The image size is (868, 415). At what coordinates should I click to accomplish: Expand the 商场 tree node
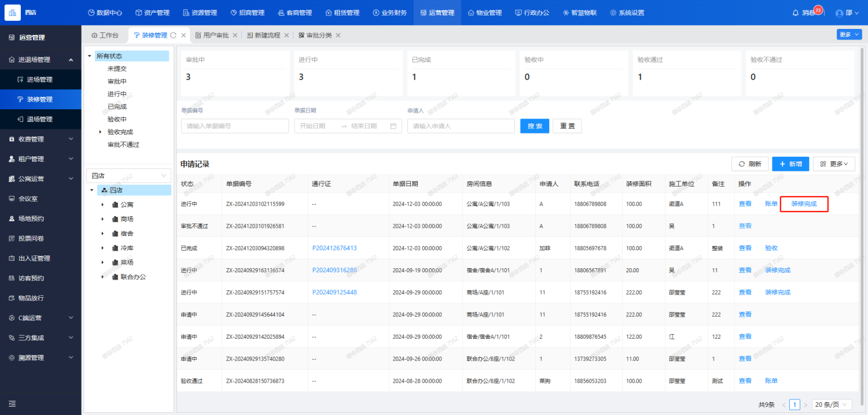[x=102, y=219]
